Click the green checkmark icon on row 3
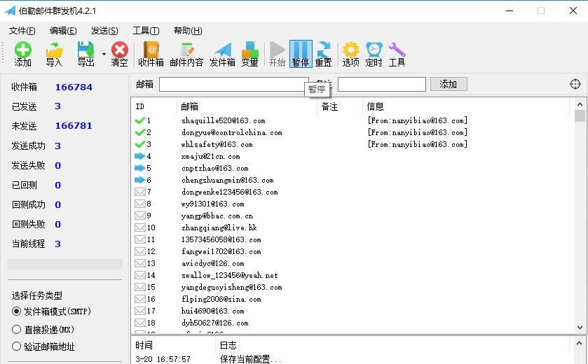The height and width of the screenshot is (364, 588). click(140, 144)
